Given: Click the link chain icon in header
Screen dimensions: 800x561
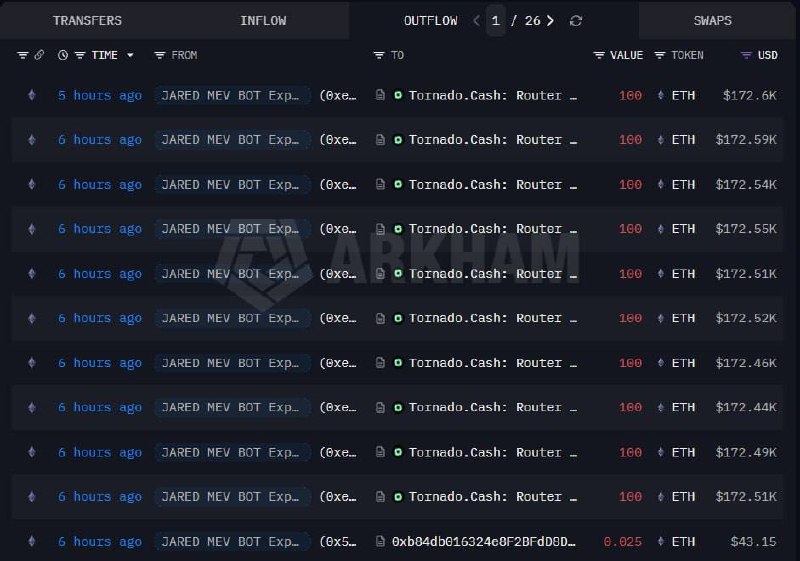Looking at the screenshot, I should [39, 55].
